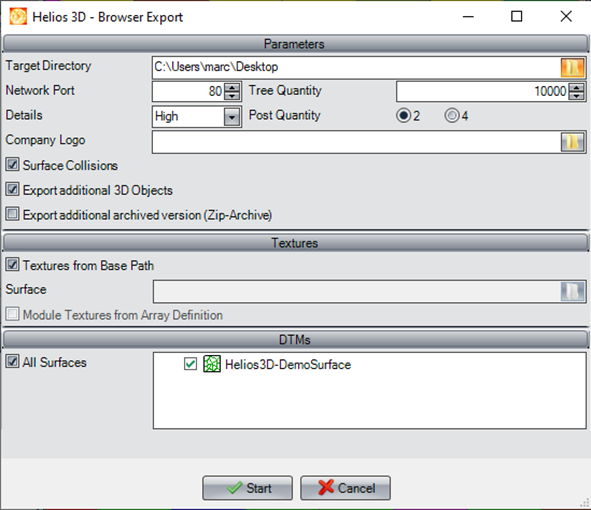
Task: Collapse the Textures section header
Action: pyautogui.click(x=295, y=243)
